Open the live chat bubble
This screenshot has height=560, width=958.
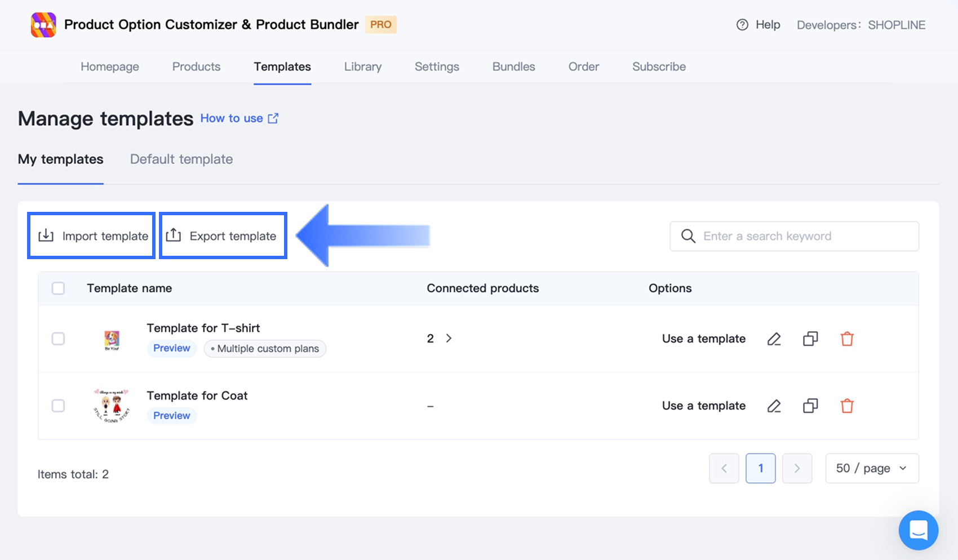(918, 530)
